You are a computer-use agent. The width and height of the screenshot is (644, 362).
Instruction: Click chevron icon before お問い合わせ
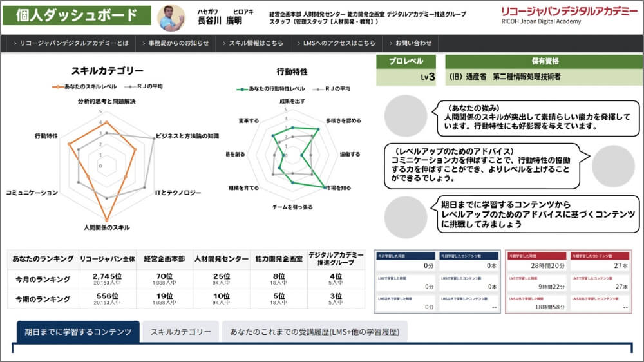[x=389, y=43]
